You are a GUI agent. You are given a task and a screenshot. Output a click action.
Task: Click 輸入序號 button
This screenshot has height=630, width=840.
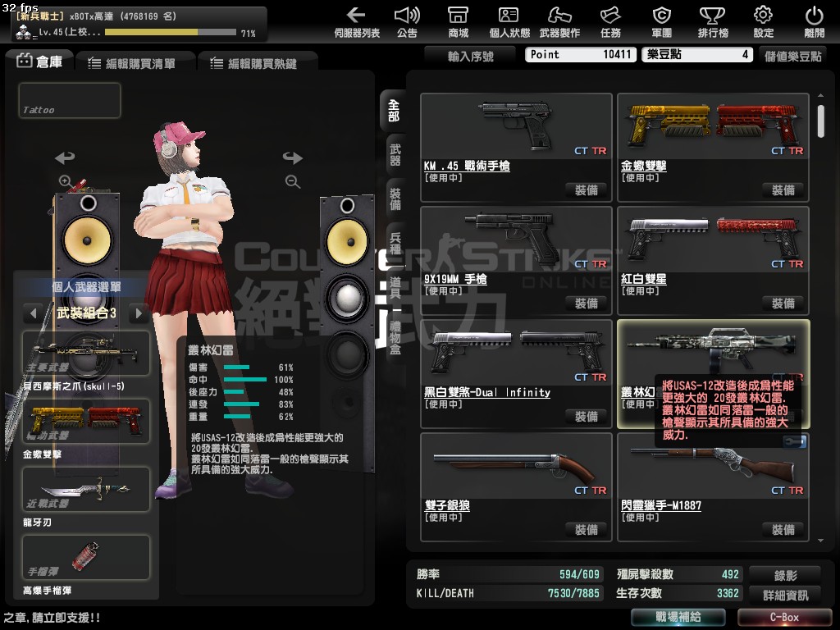pos(470,56)
